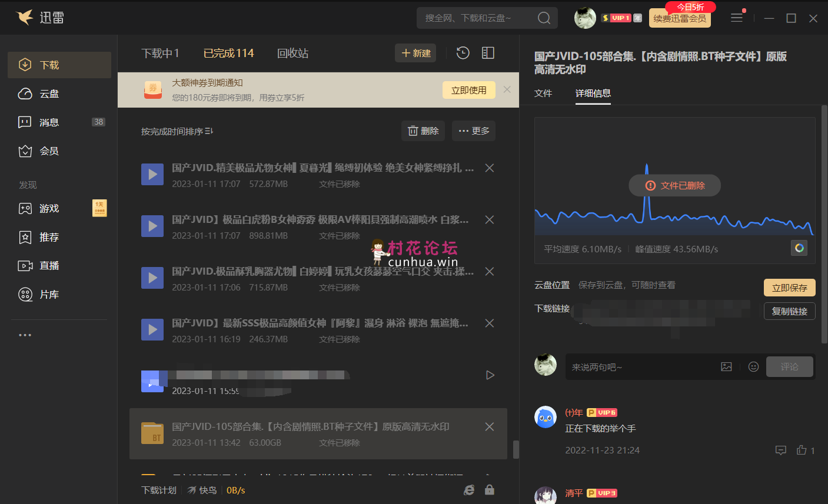The height and width of the screenshot is (504, 828).
Task: Reply to the 正在下载的举个手 comment
Action: pyautogui.click(x=781, y=450)
